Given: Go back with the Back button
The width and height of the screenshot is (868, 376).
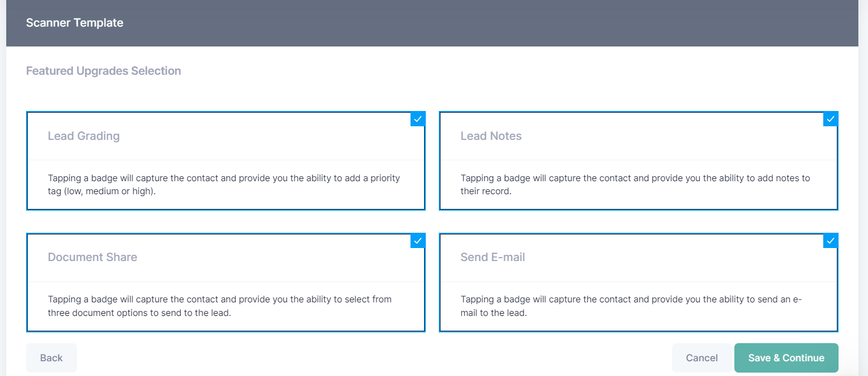Looking at the screenshot, I should click(52, 358).
